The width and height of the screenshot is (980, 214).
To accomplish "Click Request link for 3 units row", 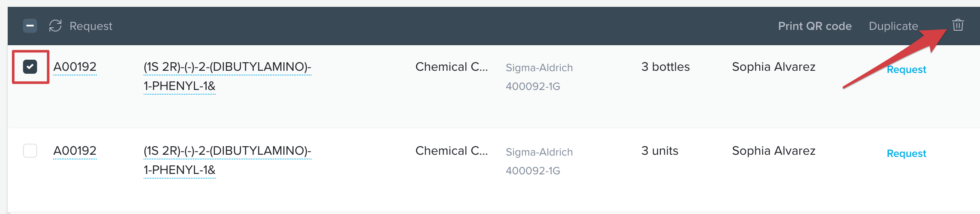I will (x=906, y=153).
